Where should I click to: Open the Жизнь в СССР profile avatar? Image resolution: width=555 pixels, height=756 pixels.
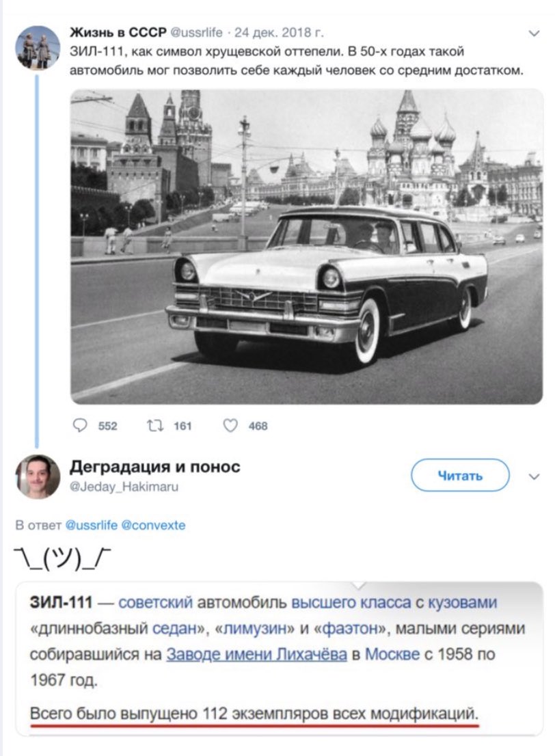37,48
